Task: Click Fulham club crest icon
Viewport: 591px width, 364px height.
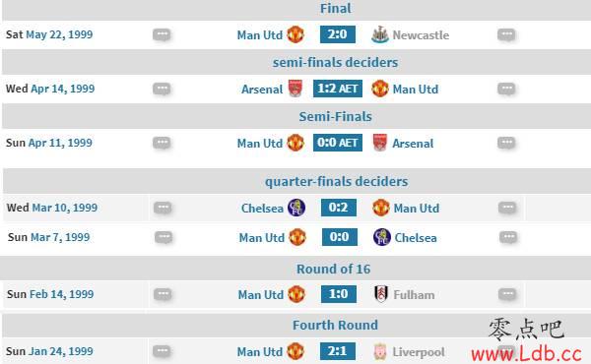Action: 381,294
